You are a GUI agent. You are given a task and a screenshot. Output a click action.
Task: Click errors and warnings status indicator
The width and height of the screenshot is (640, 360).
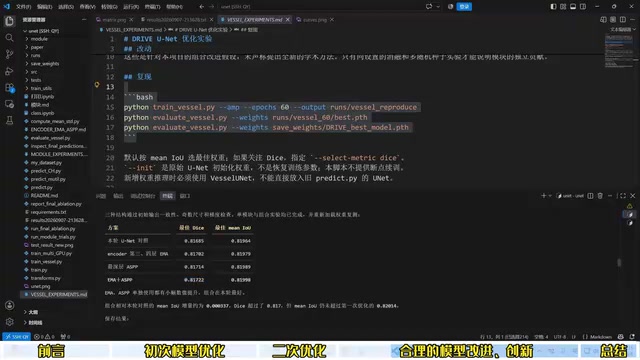(45, 337)
